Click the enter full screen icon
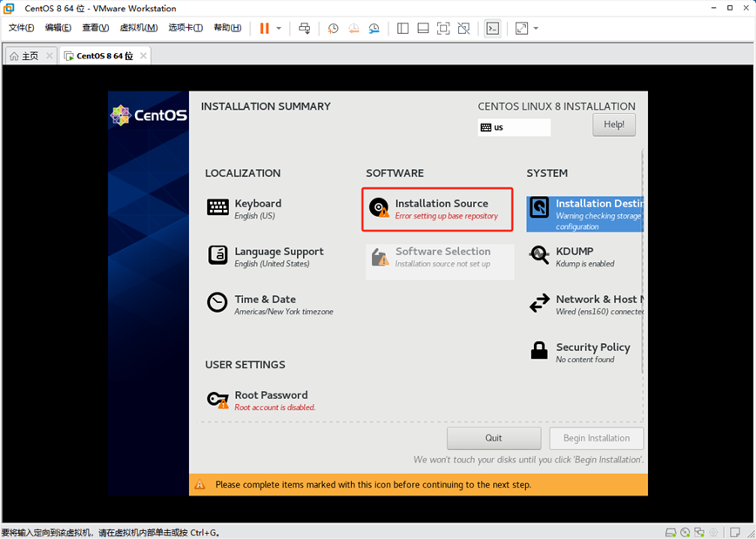Screen dimensions: 756x539 443,29
